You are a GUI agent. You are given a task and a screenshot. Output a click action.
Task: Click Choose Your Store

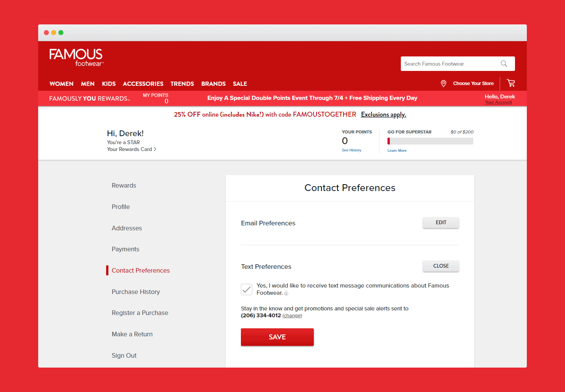pyautogui.click(x=473, y=84)
